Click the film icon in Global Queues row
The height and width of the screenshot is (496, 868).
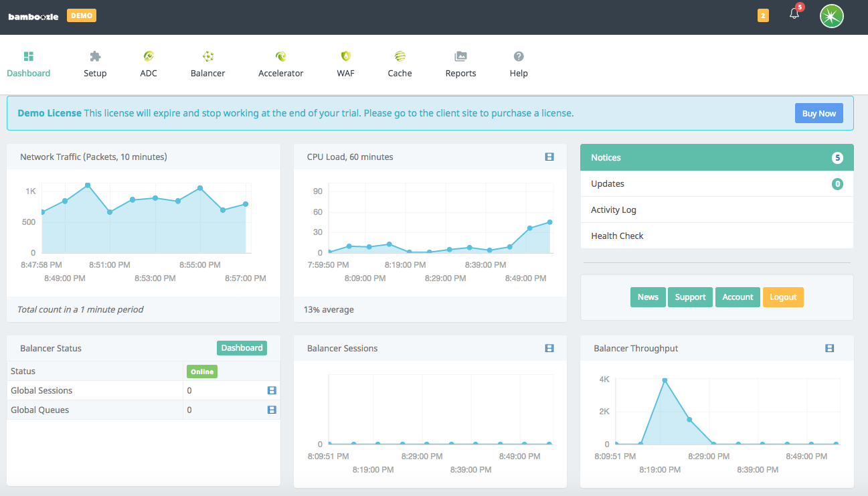click(x=272, y=410)
